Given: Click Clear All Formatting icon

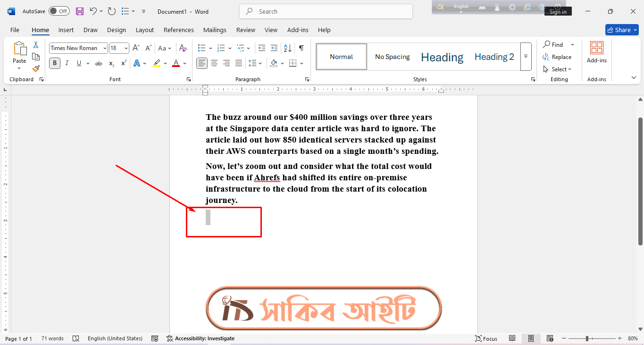Looking at the screenshot, I should click(x=183, y=48).
